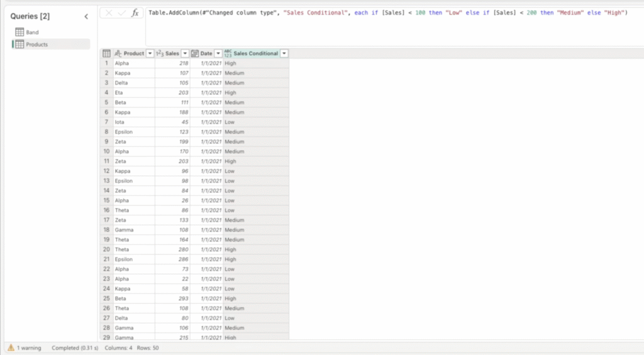Open the Product column filter dropdown

coord(150,54)
